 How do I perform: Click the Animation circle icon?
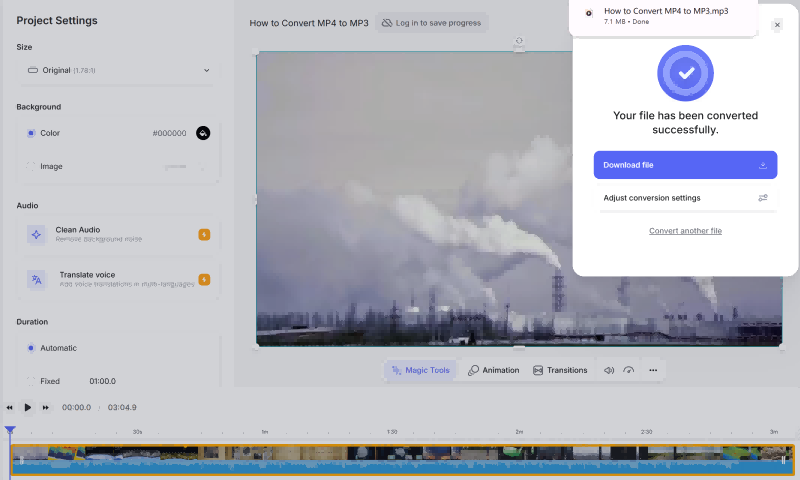(473, 370)
